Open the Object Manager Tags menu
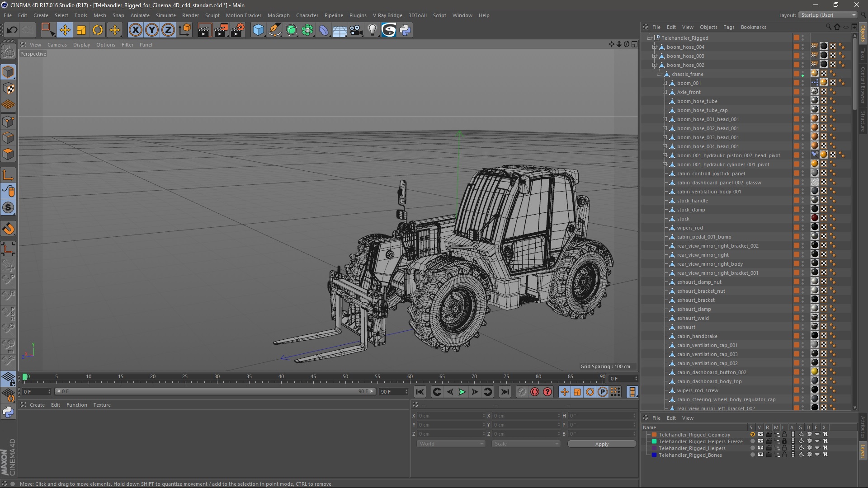The width and height of the screenshot is (868, 488). tap(729, 27)
